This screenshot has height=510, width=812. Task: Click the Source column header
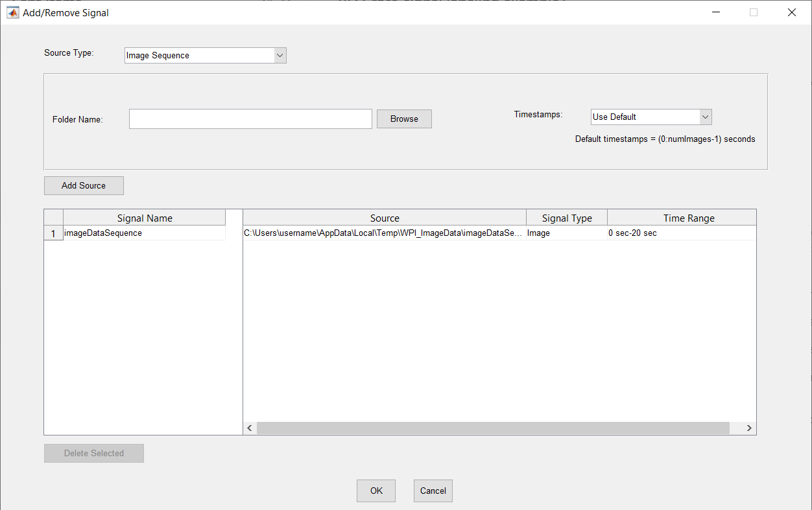click(x=385, y=218)
